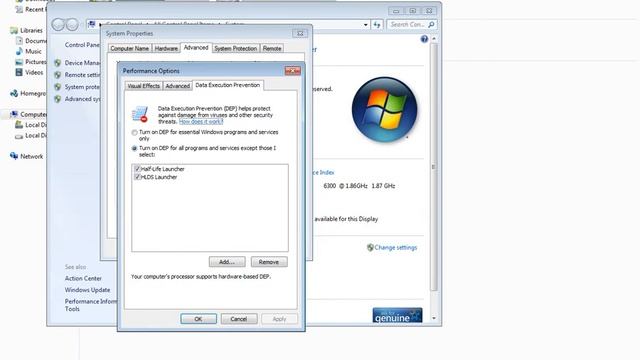Screen dimensions: 640x360
Task: Click the Device Manager shield icon
Action: [x=58, y=63]
